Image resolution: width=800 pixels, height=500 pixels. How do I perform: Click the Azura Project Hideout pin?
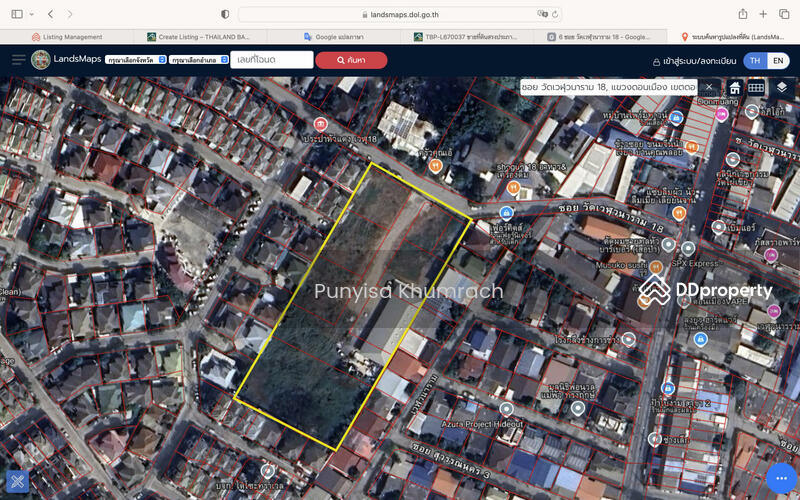(x=506, y=409)
